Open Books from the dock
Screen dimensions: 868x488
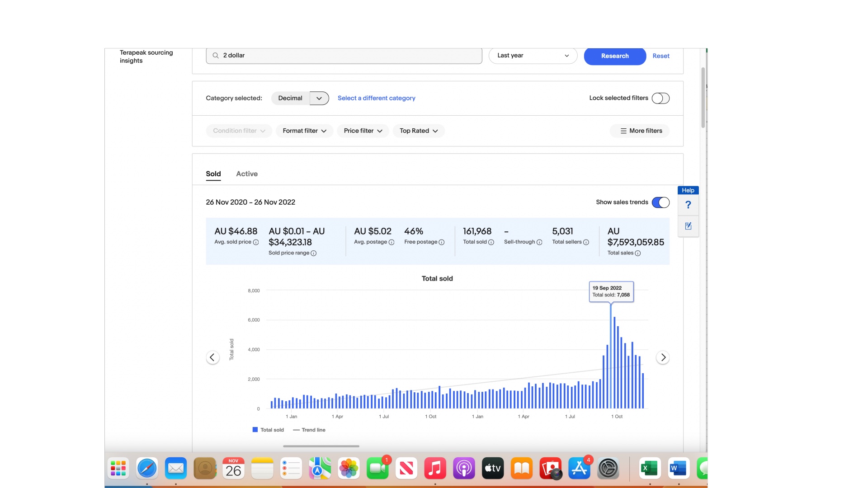click(522, 469)
